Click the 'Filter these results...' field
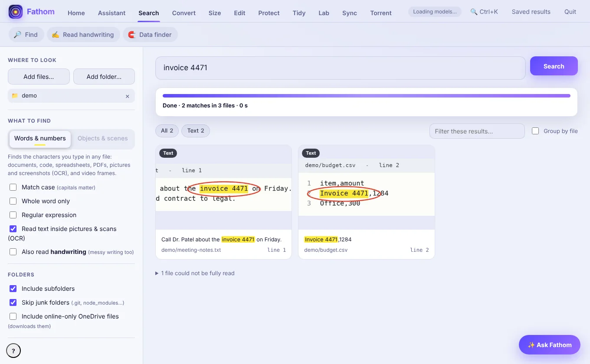The image size is (590, 364). click(477, 131)
